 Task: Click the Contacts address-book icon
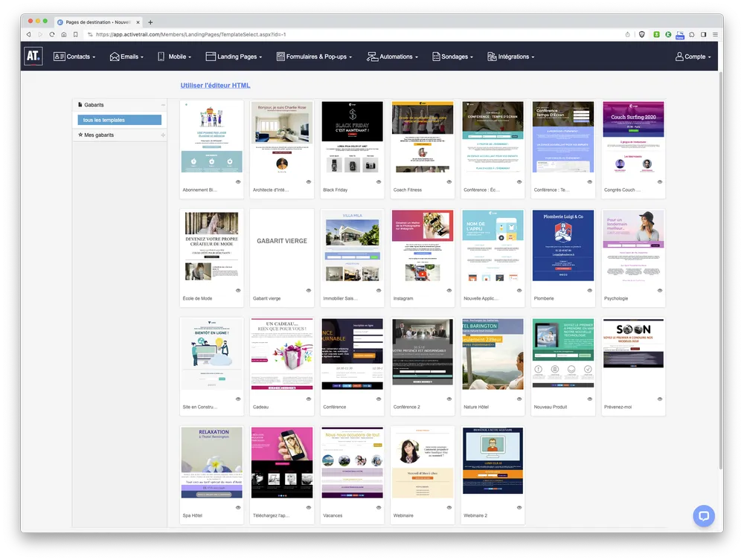tap(58, 56)
